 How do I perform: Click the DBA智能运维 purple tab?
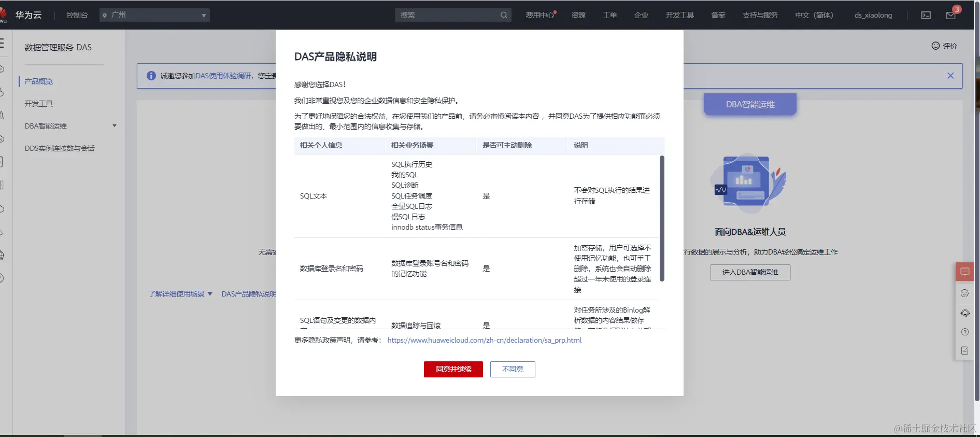pyautogui.click(x=750, y=104)
